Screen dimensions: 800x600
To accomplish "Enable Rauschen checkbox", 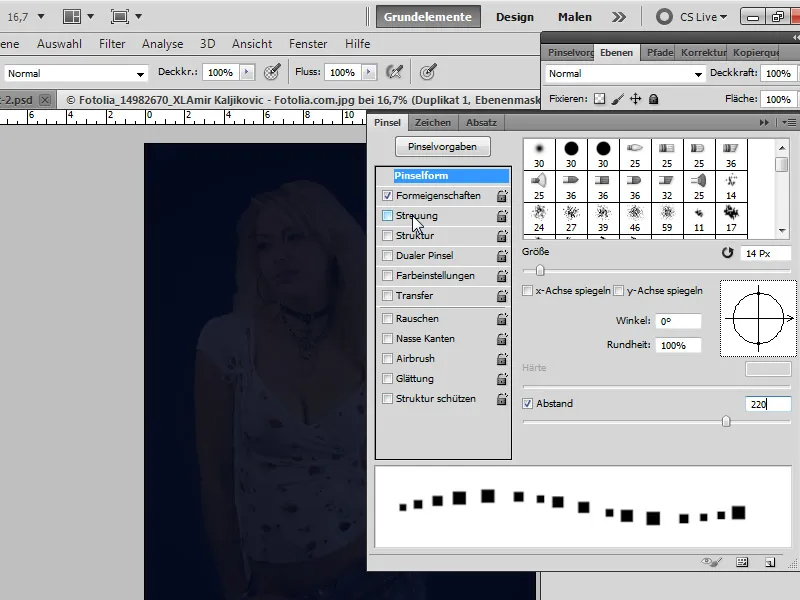I will (387, 318).
